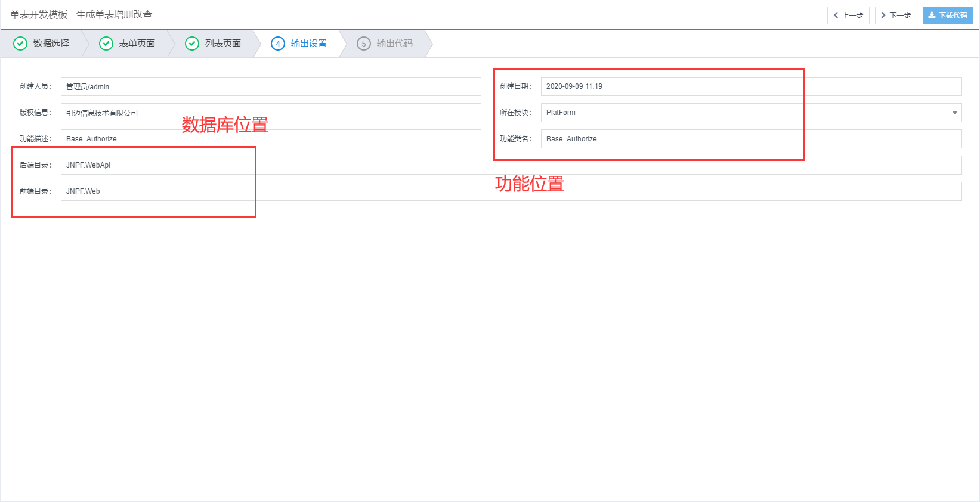
Task: Click the step 4 circle icon
Action: pos(278,44)
